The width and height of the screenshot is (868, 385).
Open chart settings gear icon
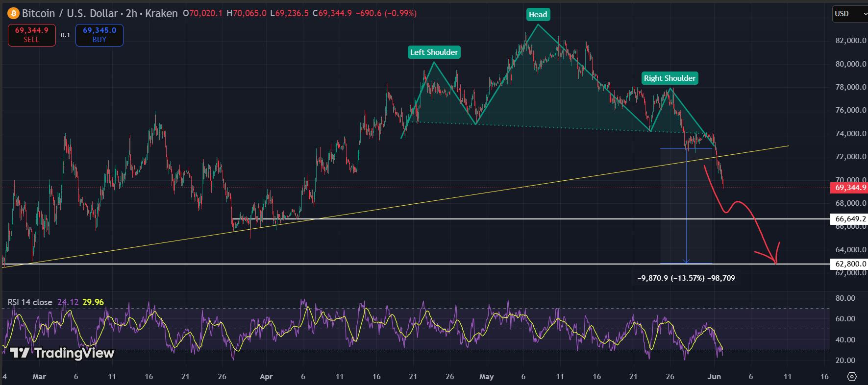pyautogui.click(x=852, y=377)
